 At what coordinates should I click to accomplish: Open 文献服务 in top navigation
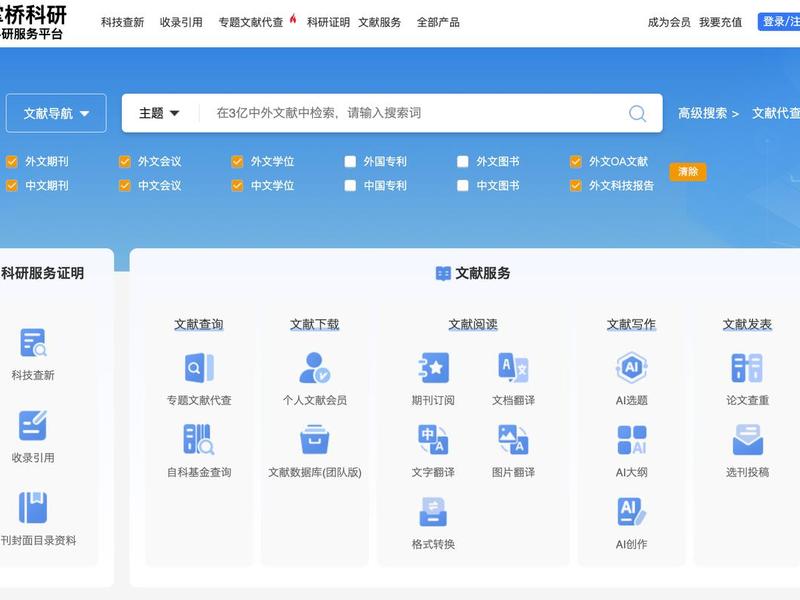pos(380,22)
